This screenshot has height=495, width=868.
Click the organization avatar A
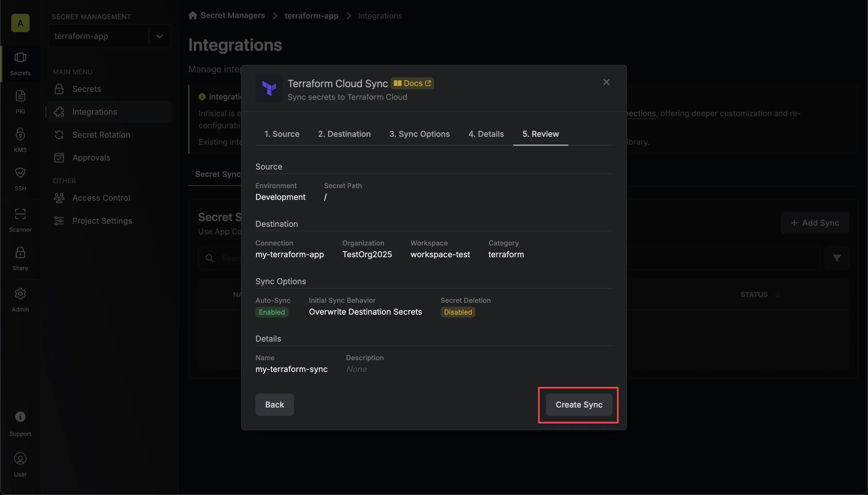[20, 23]
